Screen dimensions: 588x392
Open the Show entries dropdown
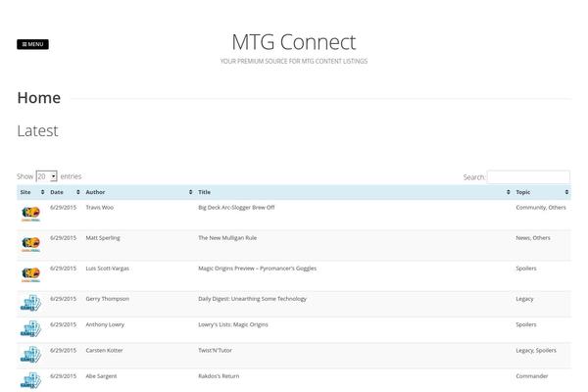[46, 176]
